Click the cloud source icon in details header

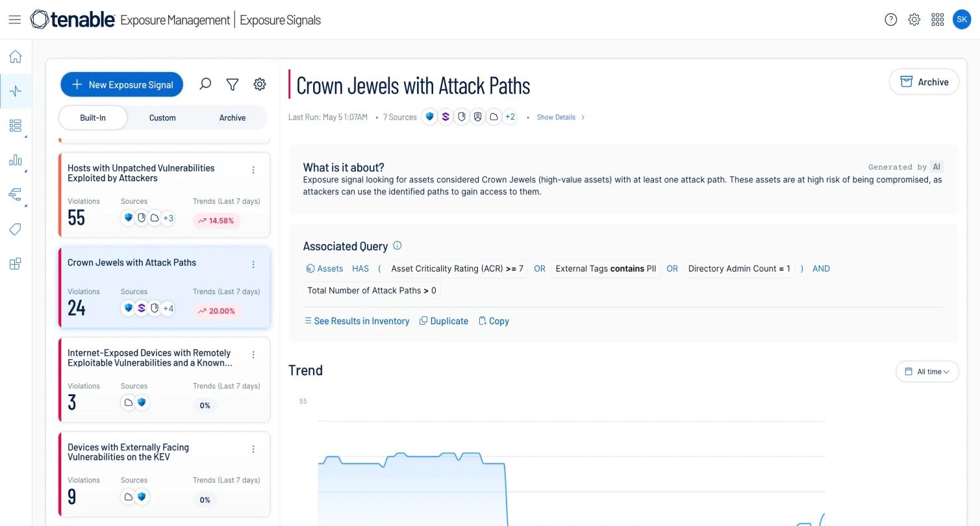click(x=494, y=117)
